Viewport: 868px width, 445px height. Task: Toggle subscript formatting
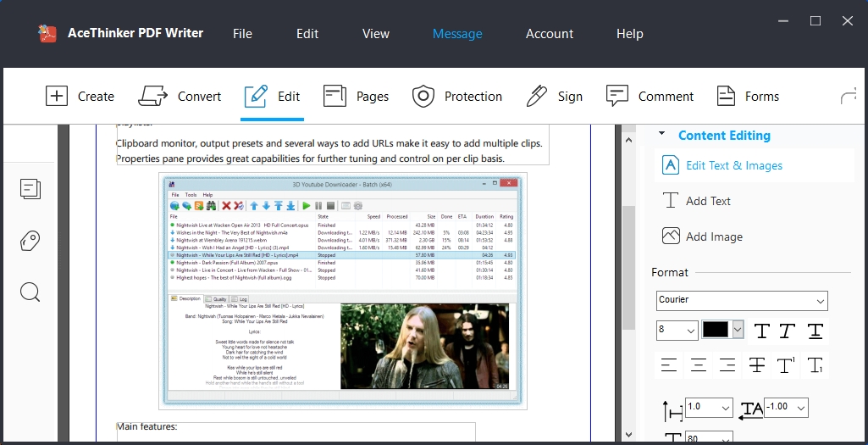pyautogui.click(x=815, y=365)
